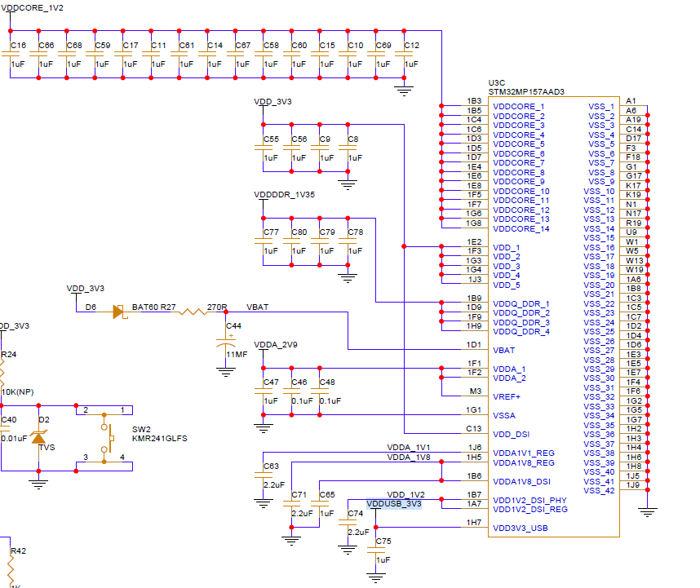Image resolution: width=700 pixels, height=588 pixels.
Task: Select capacitor C71 2.2uF symbol
Action: [x=291, y=504]
